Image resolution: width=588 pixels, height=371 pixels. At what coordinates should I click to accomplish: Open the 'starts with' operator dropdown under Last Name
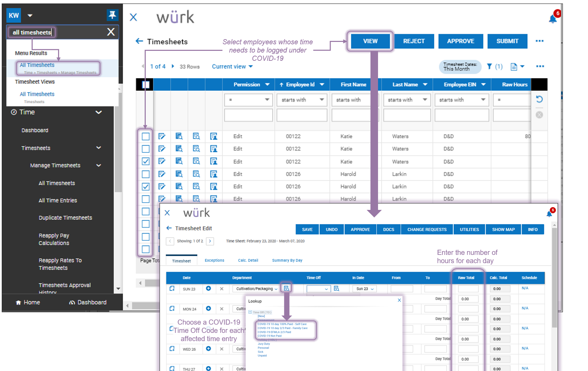[407, 100]
